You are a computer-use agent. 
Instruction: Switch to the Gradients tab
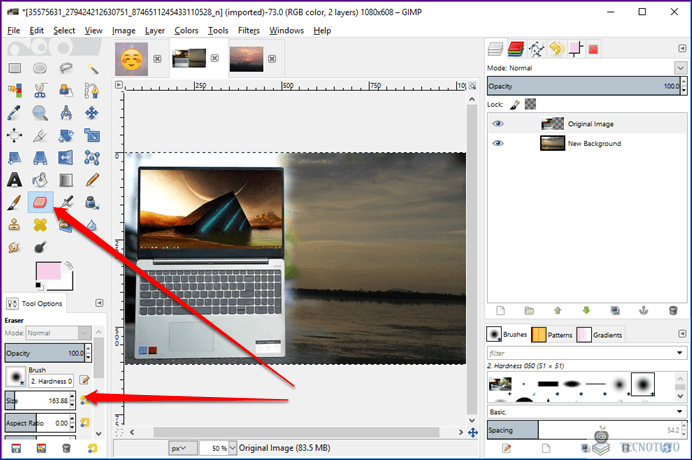coord(599,335)
